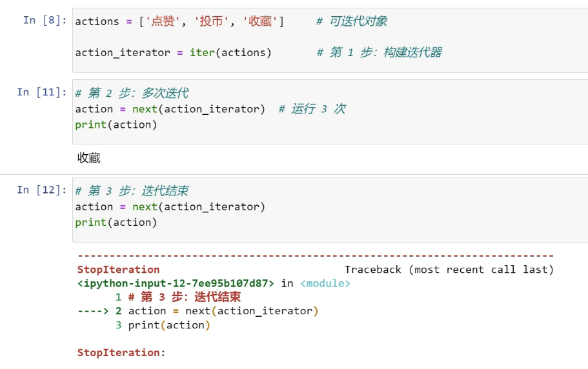Click the ipython-input-12 traceback file reference

(176, 284)
